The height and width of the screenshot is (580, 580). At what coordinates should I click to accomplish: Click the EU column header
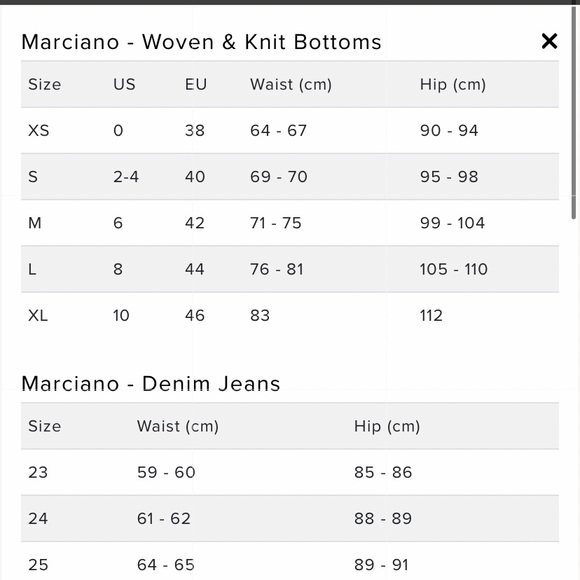click(196, 84)
